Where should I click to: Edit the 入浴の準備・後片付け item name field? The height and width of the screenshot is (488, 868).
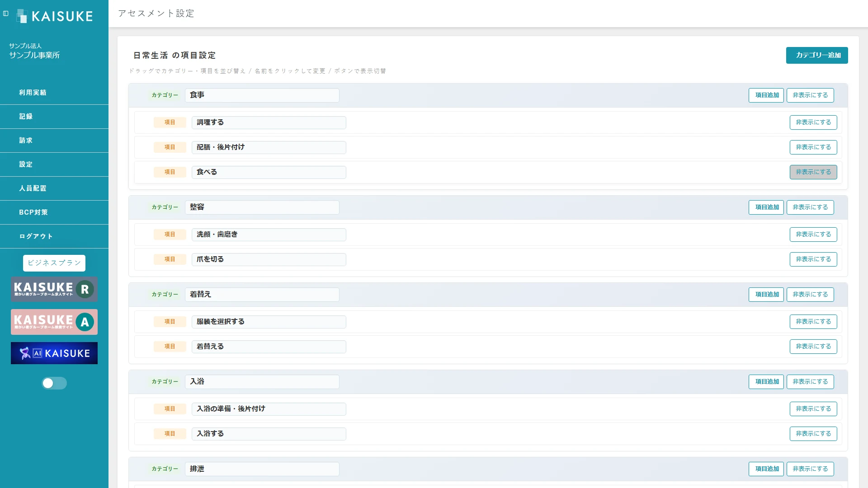(269, 409)
